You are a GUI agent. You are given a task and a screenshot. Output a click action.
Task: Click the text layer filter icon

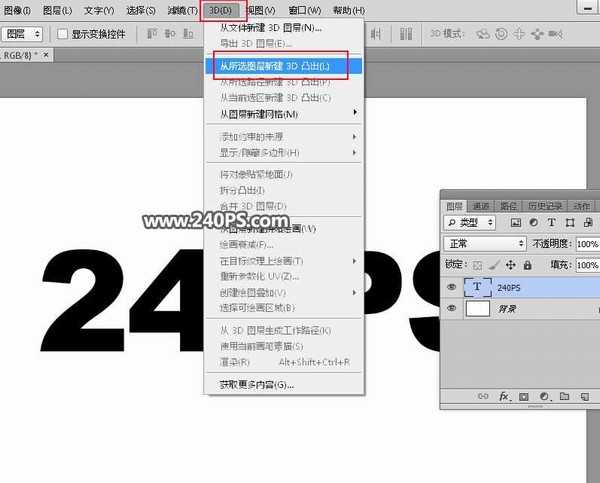click(552, 222)
